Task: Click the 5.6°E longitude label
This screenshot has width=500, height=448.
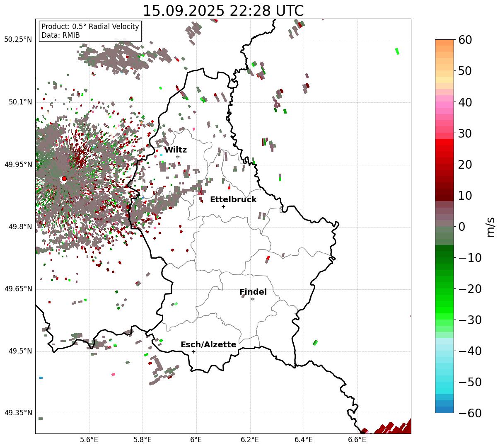Action: tap(89, 440)
